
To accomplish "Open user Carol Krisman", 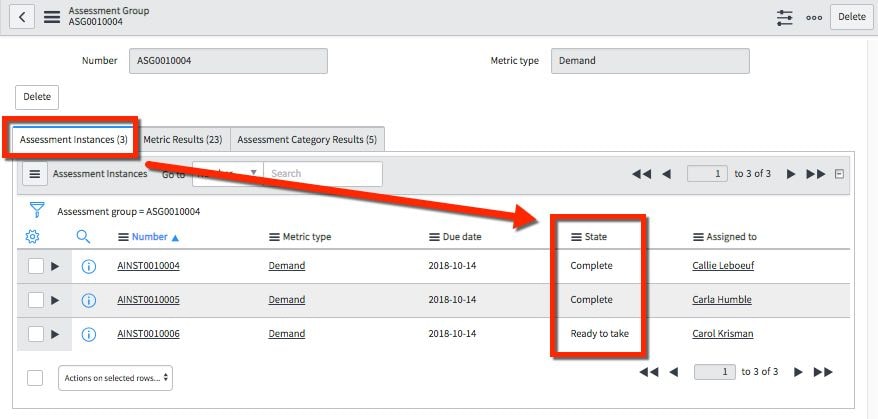I will [x=723, y=334].
